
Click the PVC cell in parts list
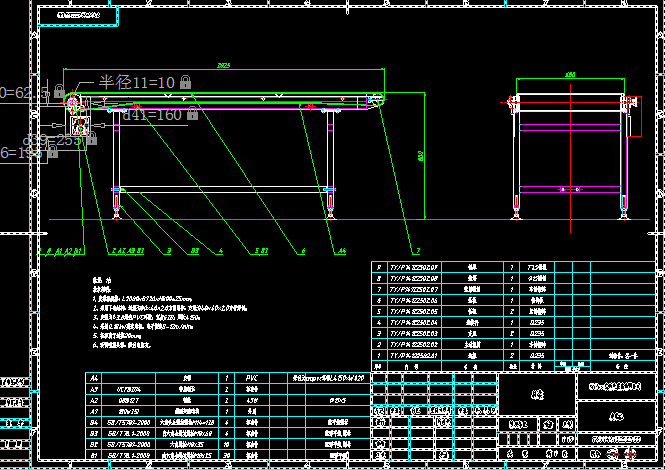250,378
